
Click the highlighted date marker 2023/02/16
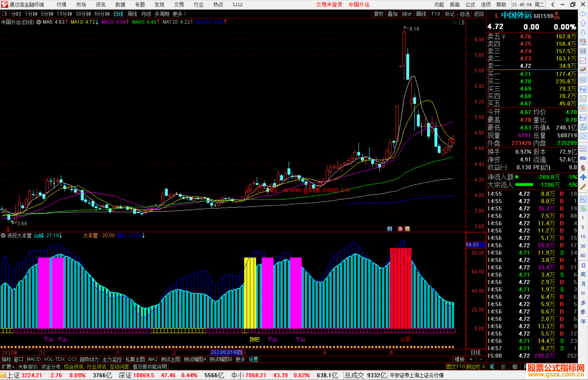pos(226,352)
